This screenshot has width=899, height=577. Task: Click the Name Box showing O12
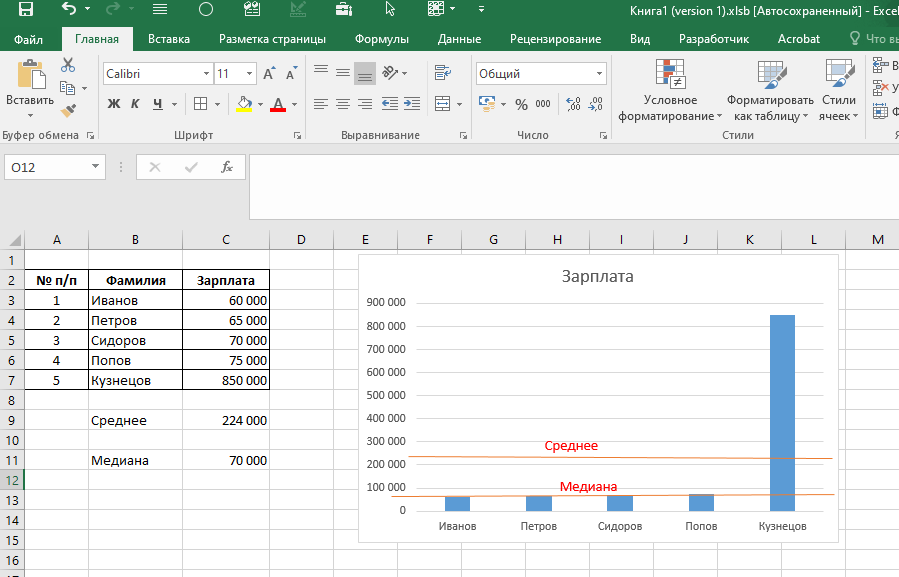point(54,167)
